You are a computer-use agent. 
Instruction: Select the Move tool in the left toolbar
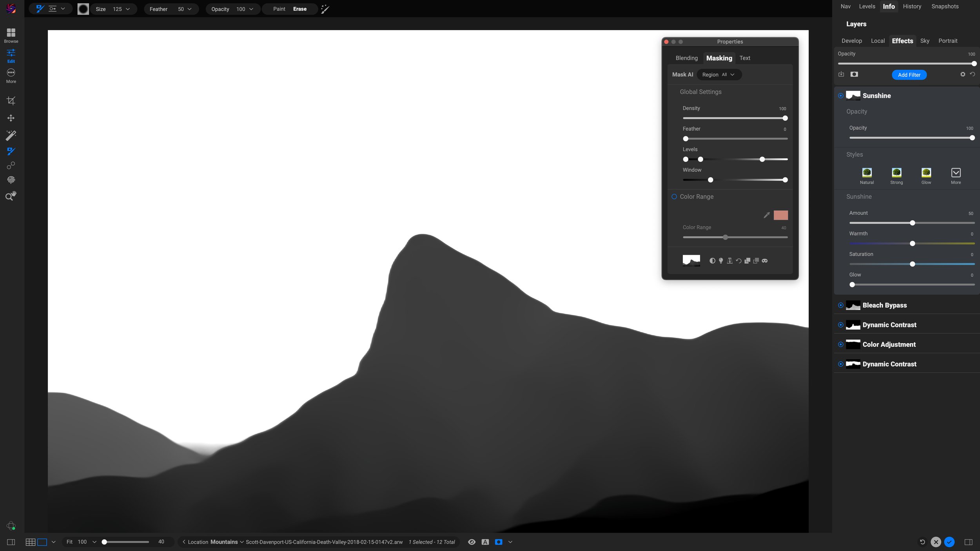pyautogui.click(x=11, y=118)
